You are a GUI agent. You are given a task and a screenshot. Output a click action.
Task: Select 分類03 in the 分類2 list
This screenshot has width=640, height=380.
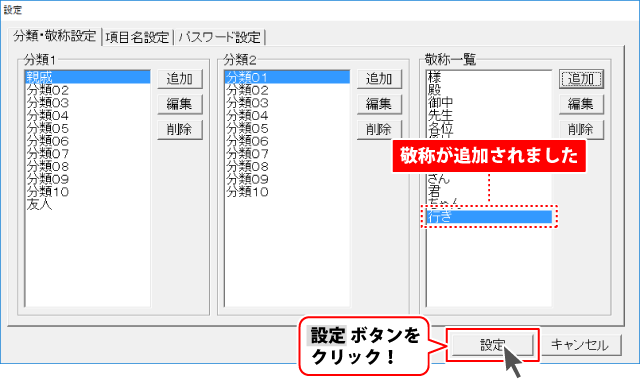click(287, 102)
